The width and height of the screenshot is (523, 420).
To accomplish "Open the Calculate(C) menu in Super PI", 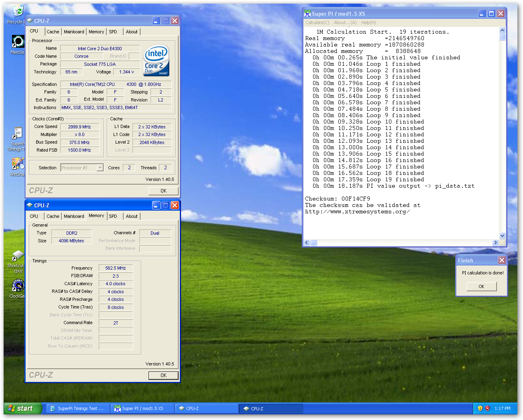I will [x=317, y=22].
